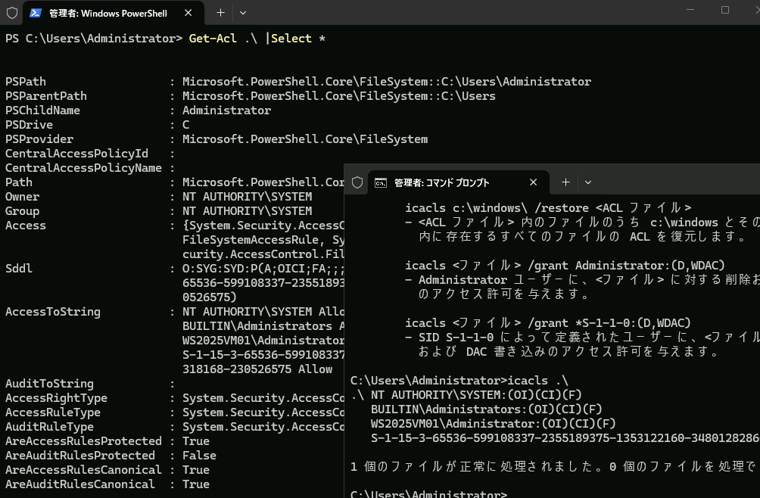Click the PSParentPath property label
Image resolution: width=760 pixels, height=498 pixels.
coord(46,96)
